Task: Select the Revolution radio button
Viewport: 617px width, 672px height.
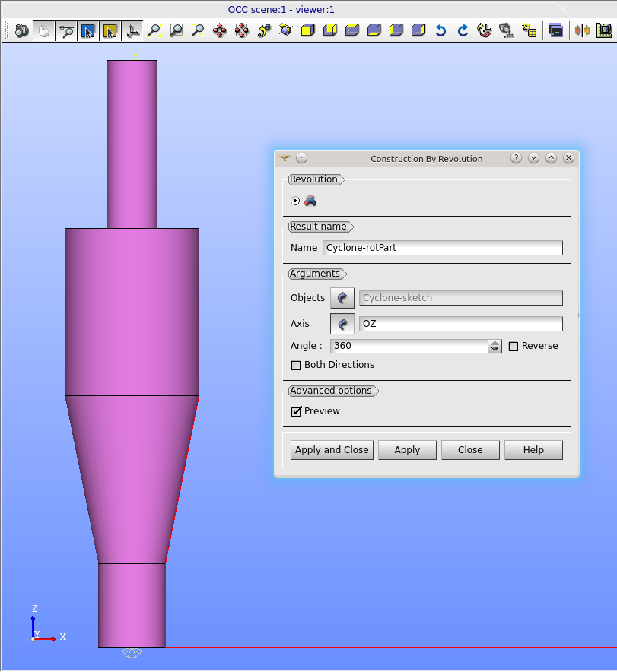Action: pos(295,201)
